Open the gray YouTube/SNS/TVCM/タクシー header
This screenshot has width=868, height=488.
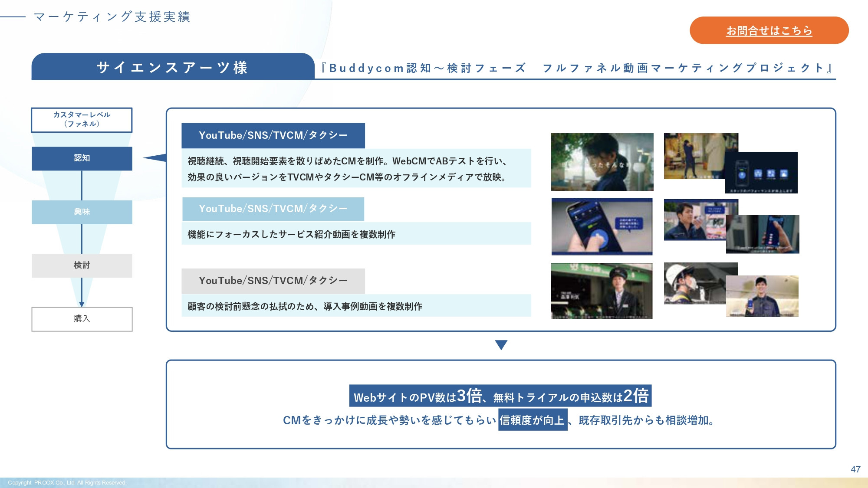273,281
